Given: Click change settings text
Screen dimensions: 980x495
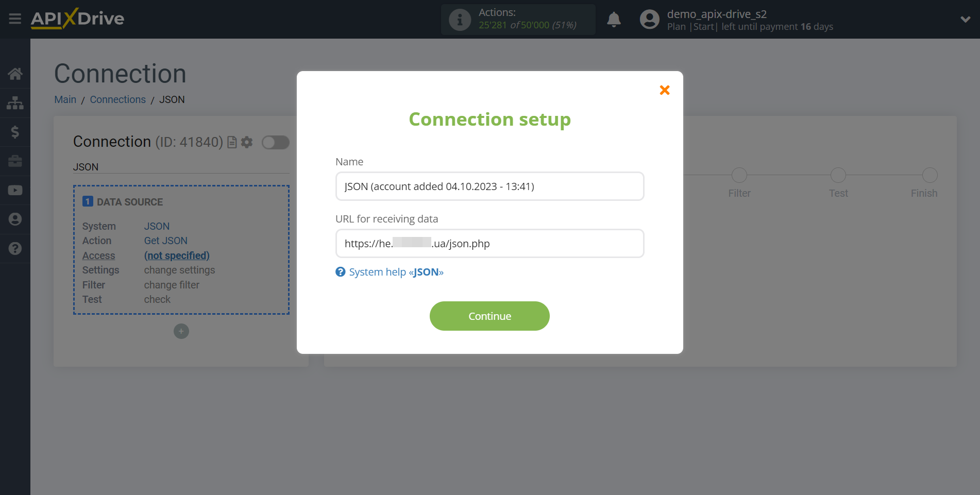Looking at the screenshot, I should tap(179, 270).
